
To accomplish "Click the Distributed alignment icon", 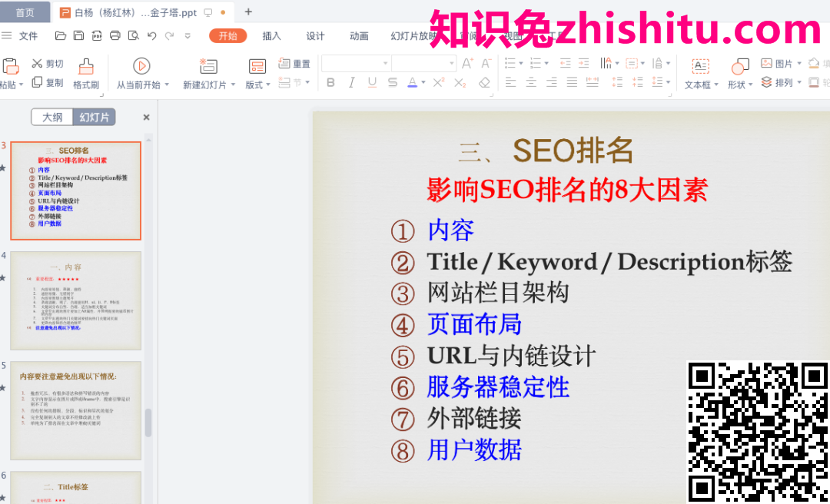I will pos(593,82).
